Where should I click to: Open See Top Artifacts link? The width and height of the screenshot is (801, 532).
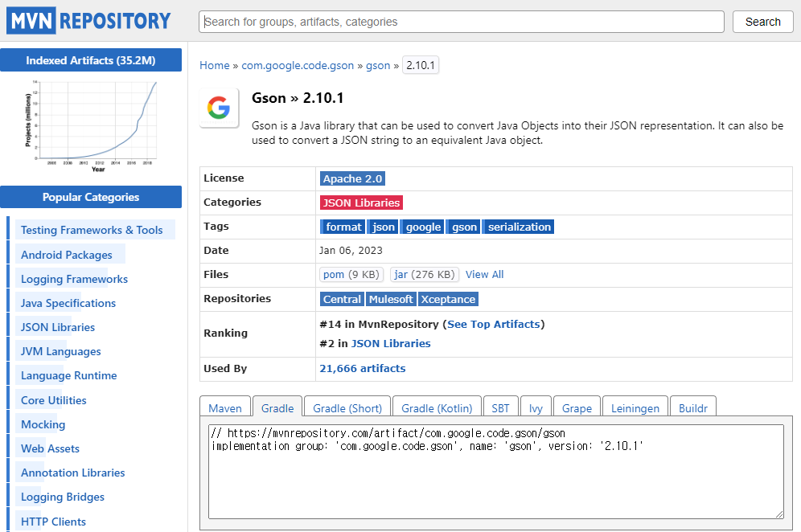[494, 324]
